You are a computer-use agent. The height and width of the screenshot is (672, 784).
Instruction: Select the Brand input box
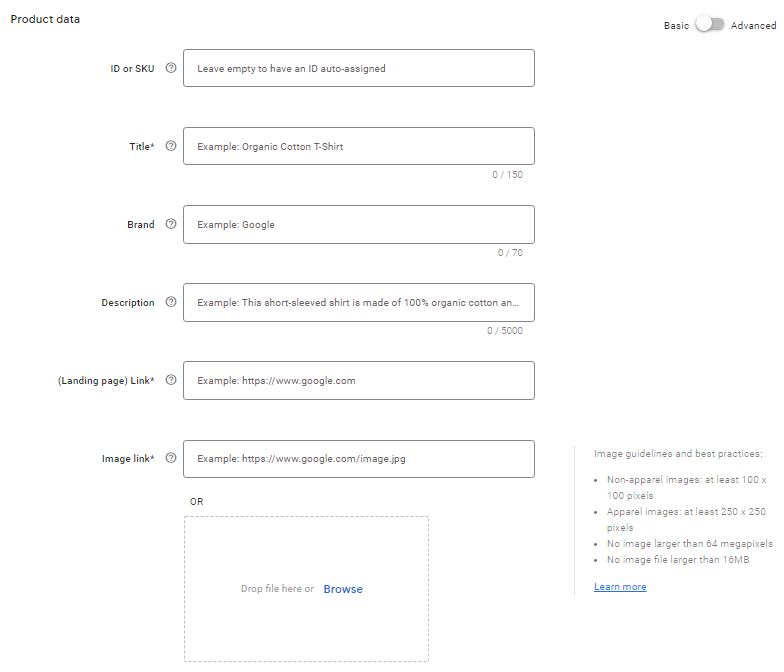[358, 224]
